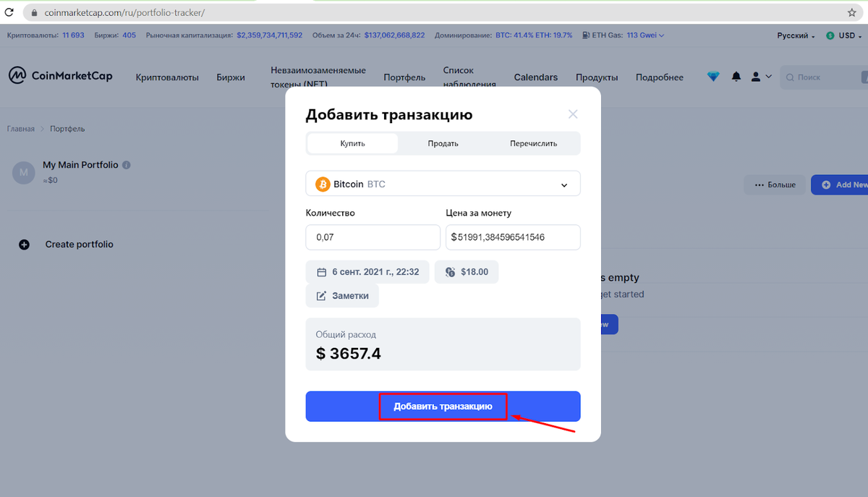Viewport: 868px width, 497px height.
Task: Open the Список наблюдения menu item
Action: tap(469, 77)
